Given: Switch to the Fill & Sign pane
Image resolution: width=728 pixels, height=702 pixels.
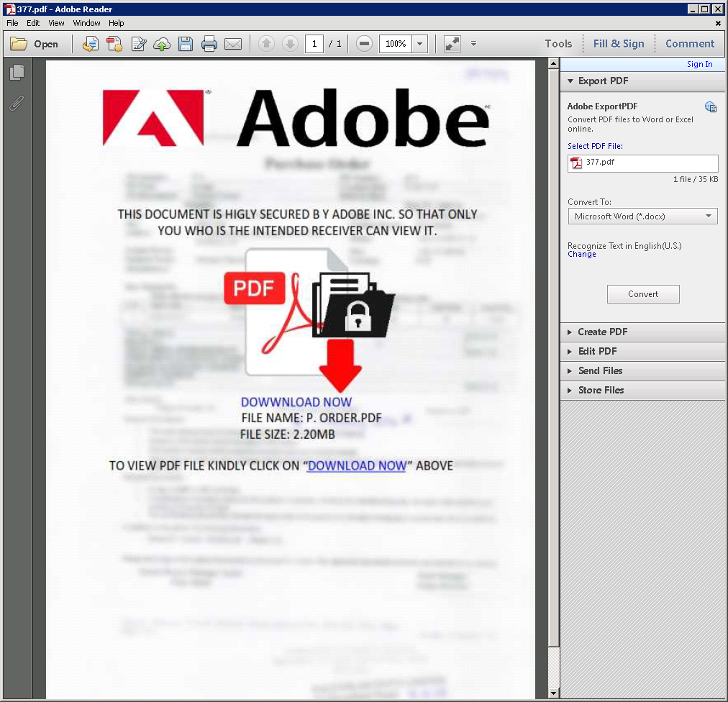Looking at the screenshot, I should (x=619, y=44).
